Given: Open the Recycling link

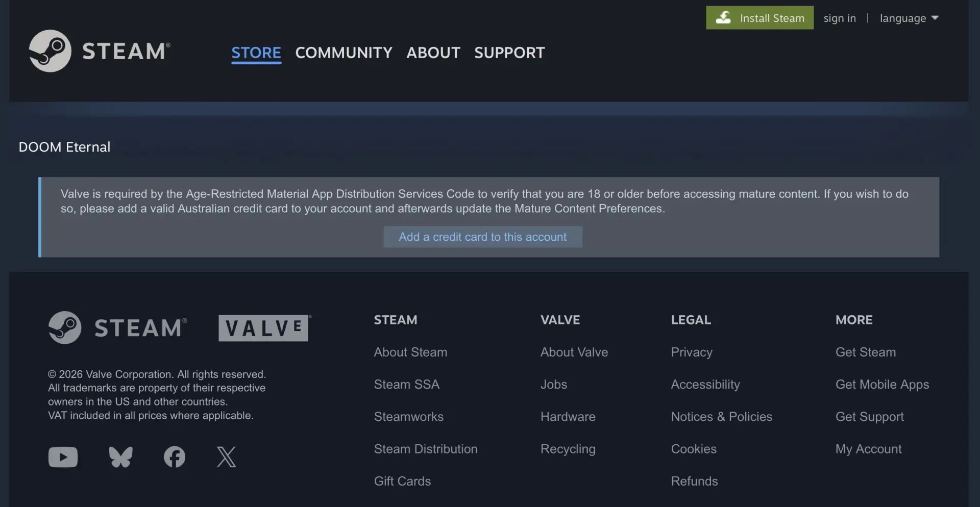Looking at the screenshot, I should [568, 449].
